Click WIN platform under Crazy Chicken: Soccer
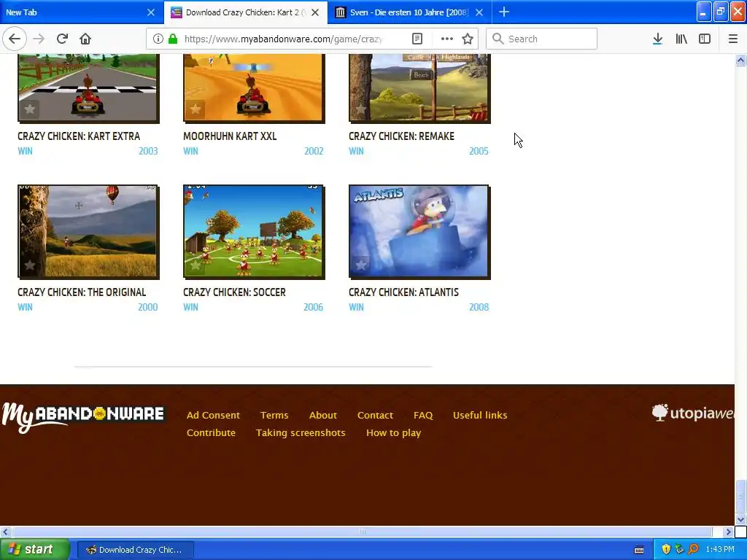This screenshot has height=560, width=747. [190, 307]
